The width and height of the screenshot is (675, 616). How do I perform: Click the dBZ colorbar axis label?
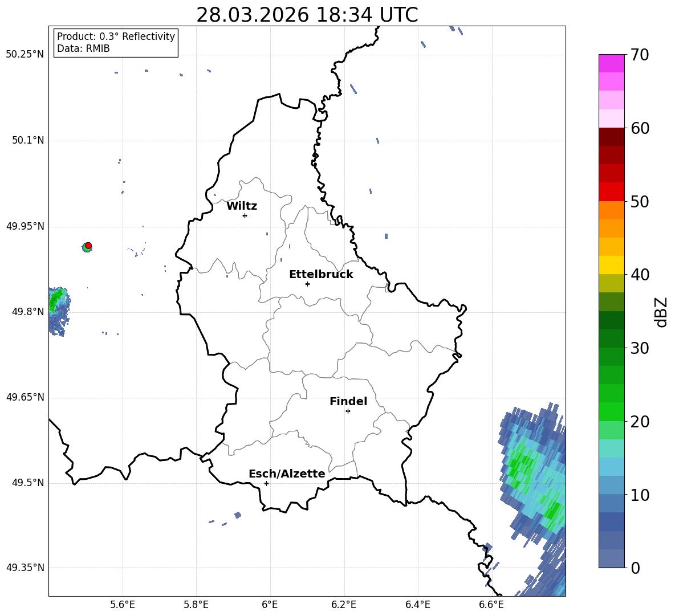pyautogui.click(x=662, y=312)
